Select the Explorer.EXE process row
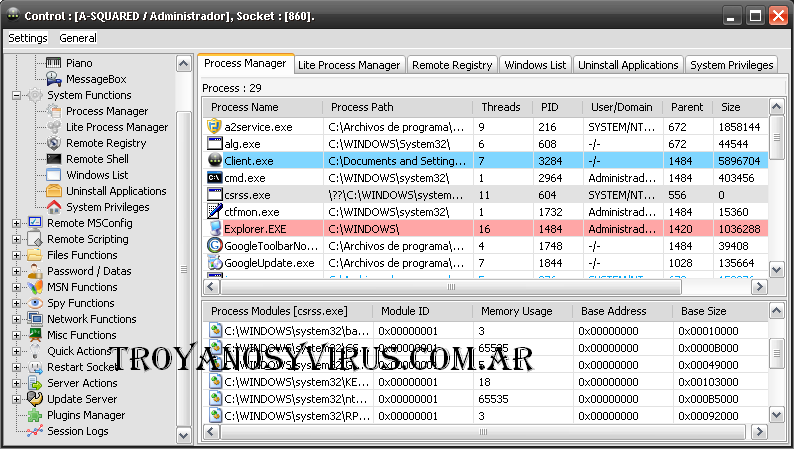 486,229
